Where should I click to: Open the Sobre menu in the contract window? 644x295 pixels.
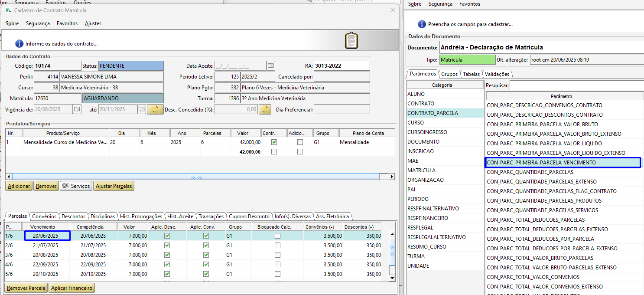click(12, 23)
